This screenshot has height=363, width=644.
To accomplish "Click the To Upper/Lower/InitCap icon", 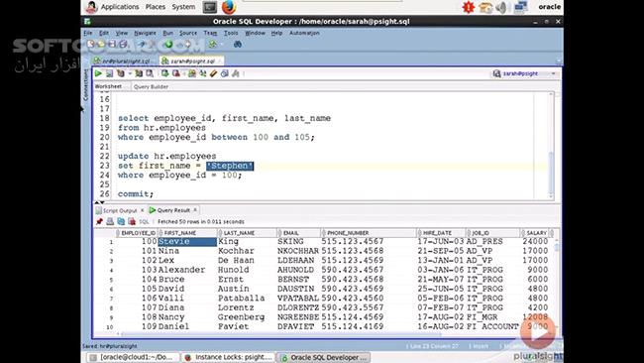I will [x=203, y=73].
